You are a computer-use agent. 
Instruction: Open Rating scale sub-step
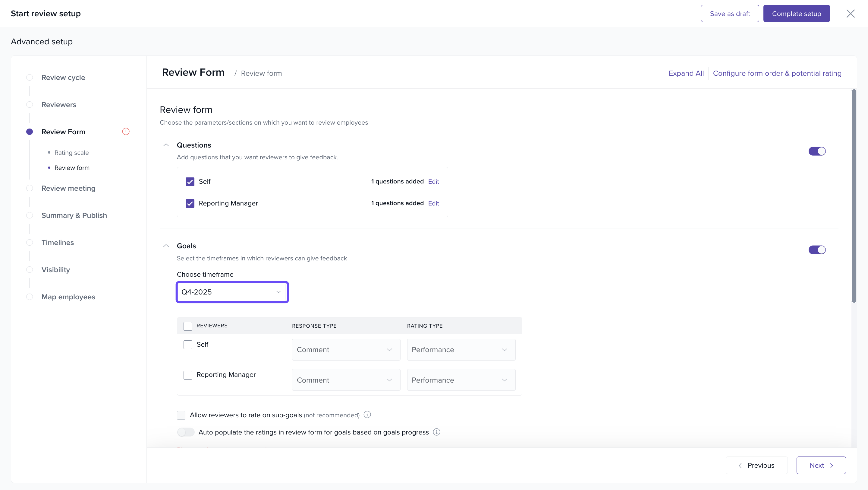(71, 153)
